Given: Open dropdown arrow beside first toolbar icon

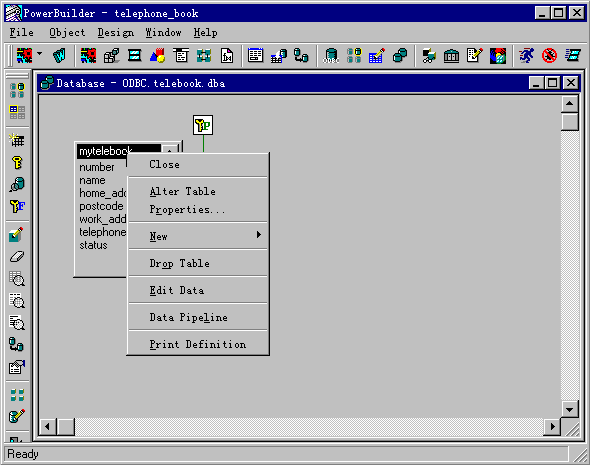Looking at the screenshot, I should 40,54.
